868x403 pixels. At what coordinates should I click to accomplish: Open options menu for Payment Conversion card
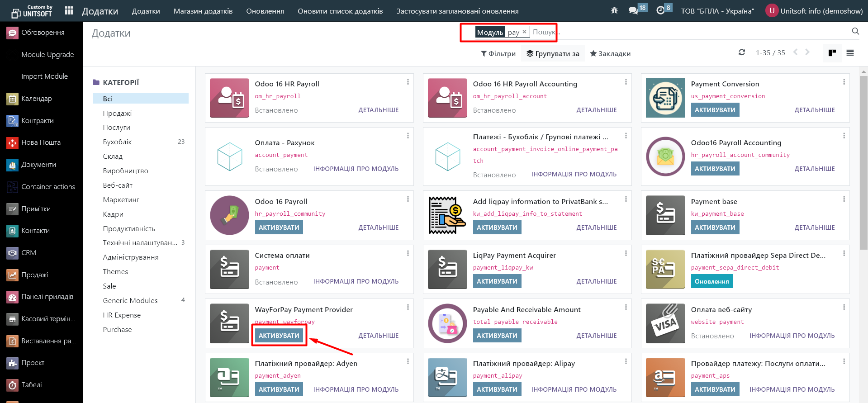coord(844,82)
